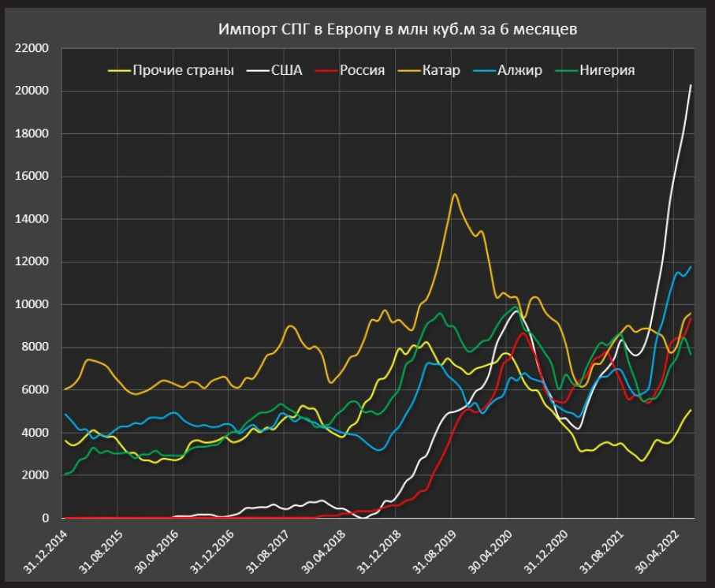This screenshot has width=715, height=588.
Task: Click the end of the white USA line
Action: [691, 85]
